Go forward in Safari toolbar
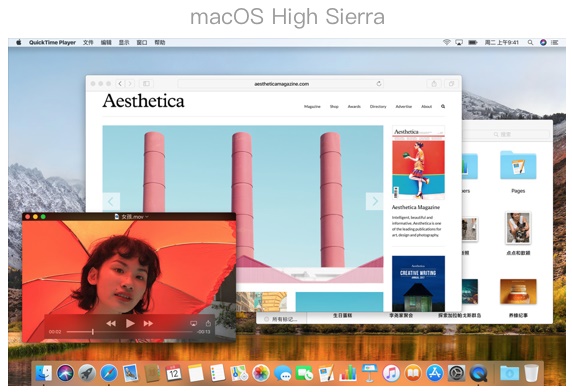 pos(130,84)
